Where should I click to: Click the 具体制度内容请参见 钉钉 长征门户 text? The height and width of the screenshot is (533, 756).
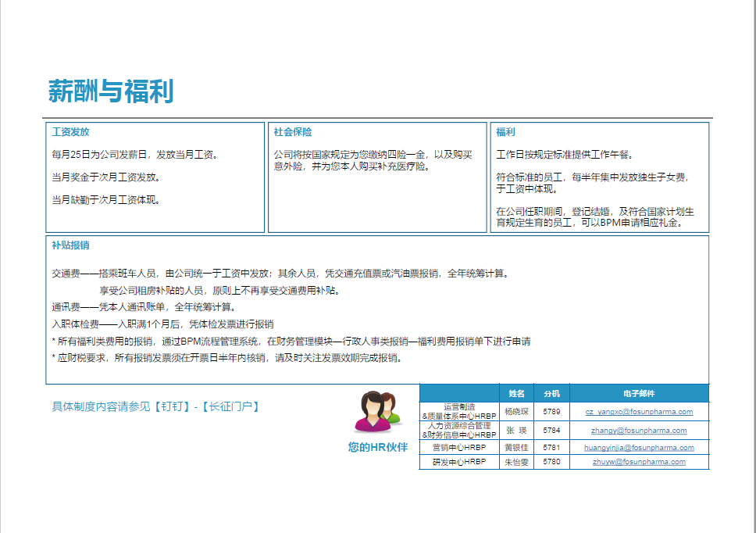click(x=155, y=406)
